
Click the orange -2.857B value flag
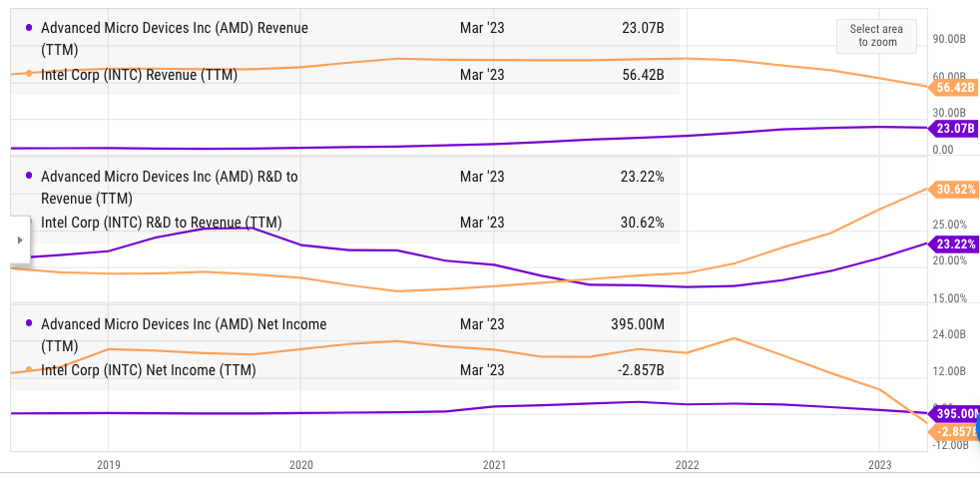(954, 432)
